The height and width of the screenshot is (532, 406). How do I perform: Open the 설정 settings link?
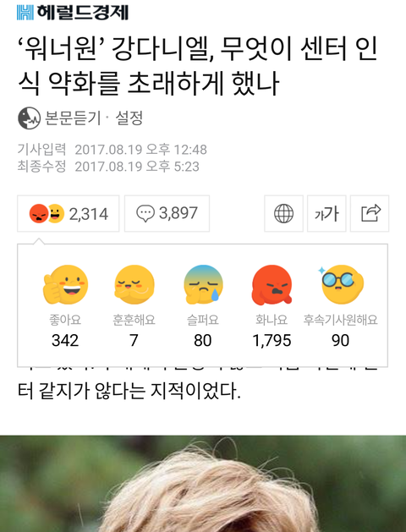[129, 118]
